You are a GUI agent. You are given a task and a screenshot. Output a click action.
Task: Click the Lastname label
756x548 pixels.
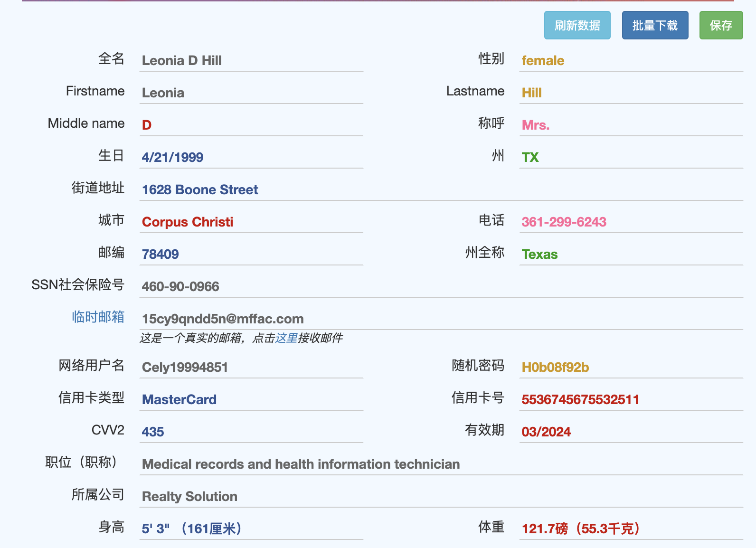(475, 91)
